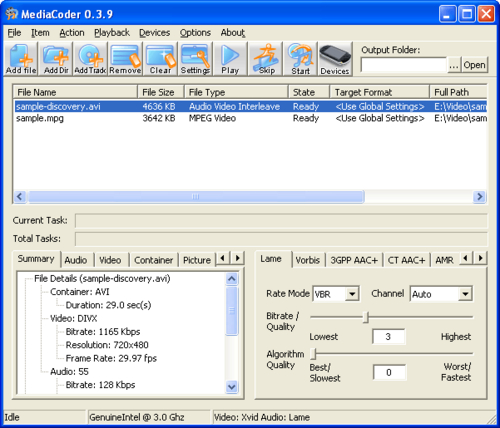Switch to the Picture tab
This screenshot has width=500, height=428.
(x=197, y=260)
